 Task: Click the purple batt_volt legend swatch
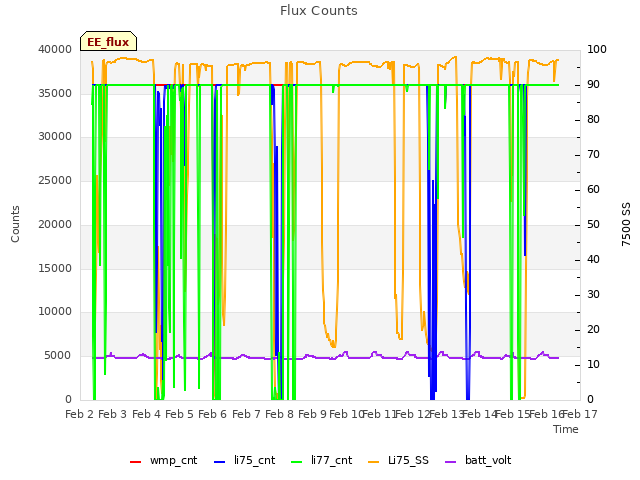click(x=450, y=462)
